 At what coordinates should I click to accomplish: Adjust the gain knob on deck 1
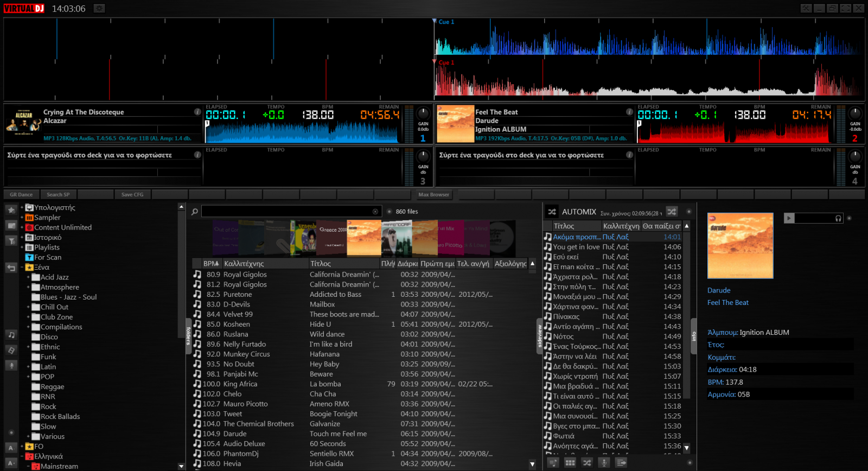pos(423,113)
